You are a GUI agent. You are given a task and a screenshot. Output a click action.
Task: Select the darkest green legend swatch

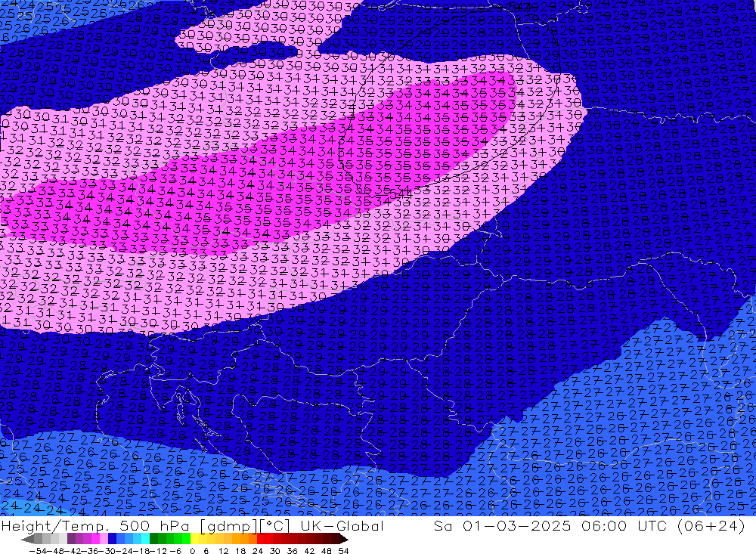click(x=153, y=539)
